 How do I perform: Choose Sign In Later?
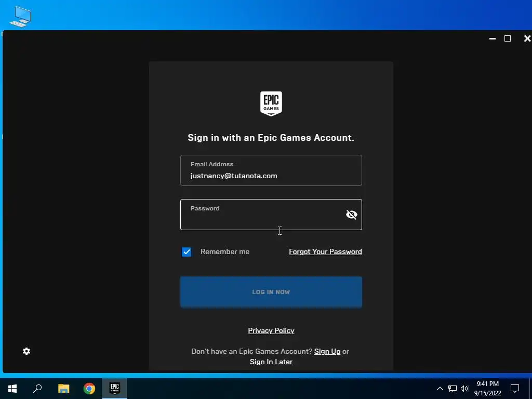[x=271, y=362]
